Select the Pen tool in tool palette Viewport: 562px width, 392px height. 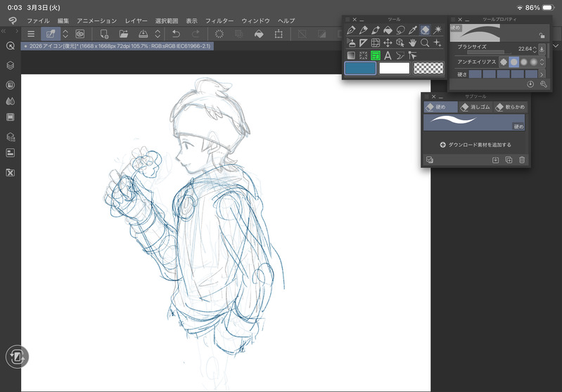coord(350,30)
